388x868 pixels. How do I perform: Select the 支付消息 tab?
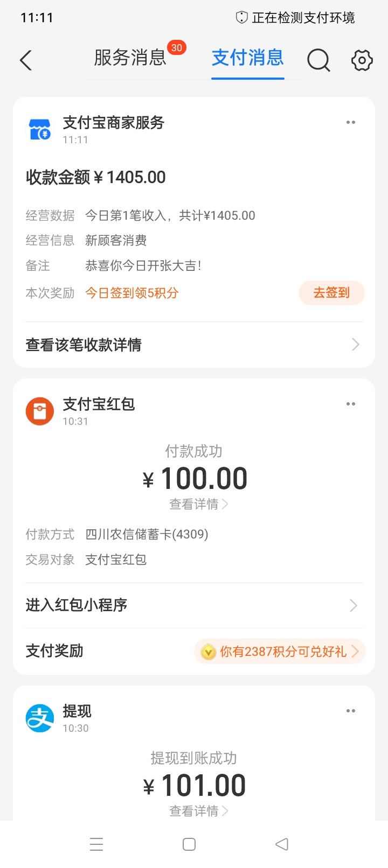coord(247,58)
